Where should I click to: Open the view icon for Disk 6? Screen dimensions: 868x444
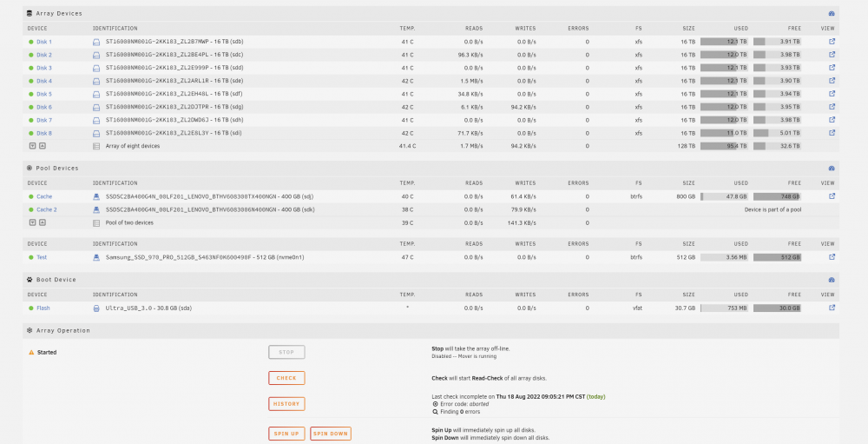832,106
